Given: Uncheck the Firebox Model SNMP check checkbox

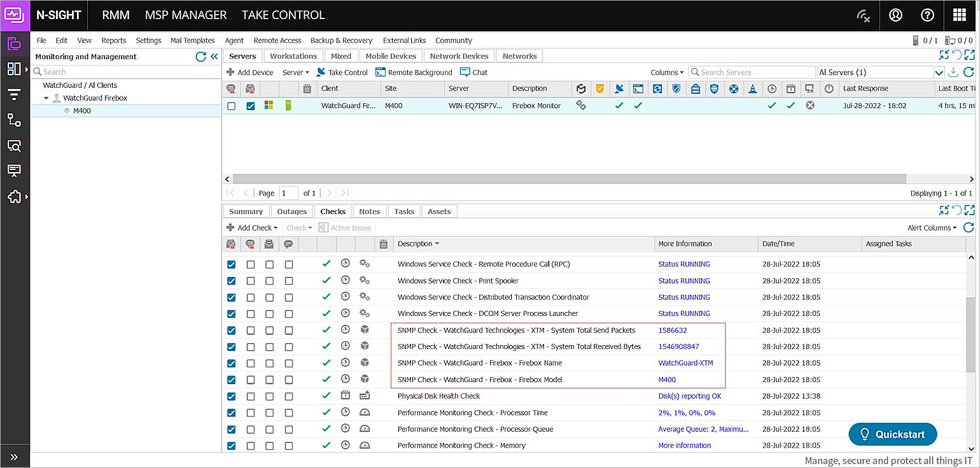Looking at the screenshot, I should coord(232,380).
